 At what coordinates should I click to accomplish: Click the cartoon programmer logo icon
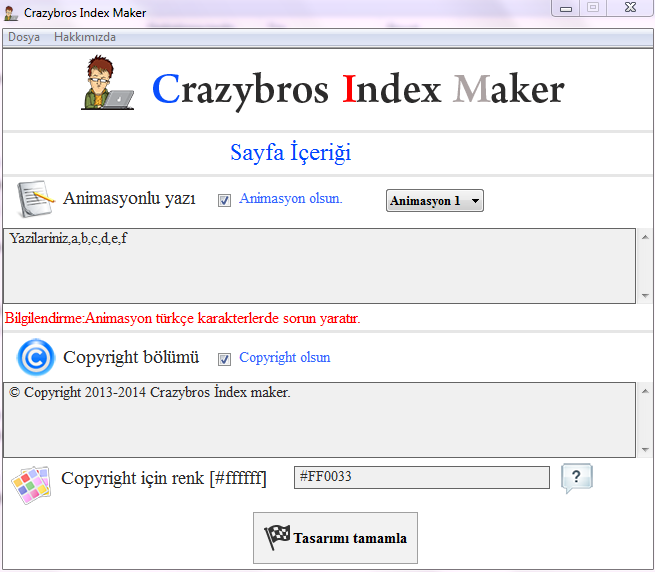click(x=108, y=83)
